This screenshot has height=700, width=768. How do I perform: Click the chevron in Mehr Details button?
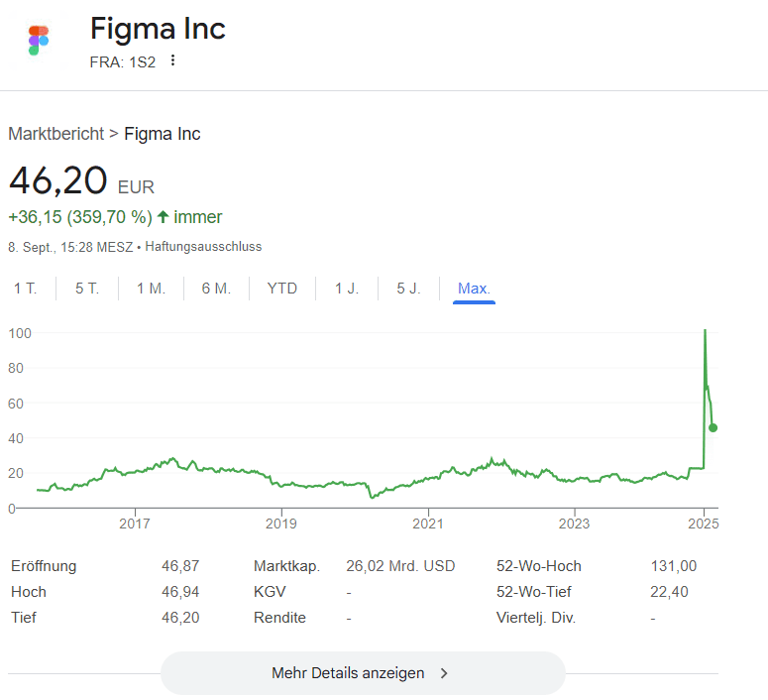point(444,673)
